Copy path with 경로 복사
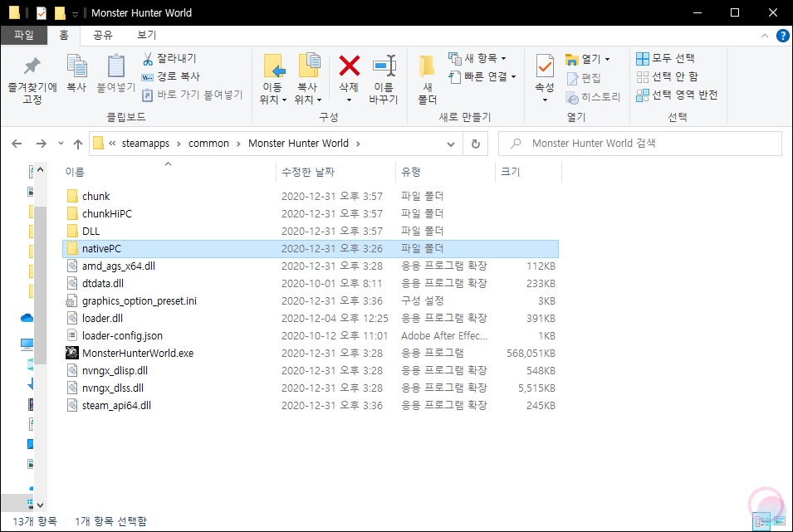Viewport: 793px width, 532px height. point(171,77)
